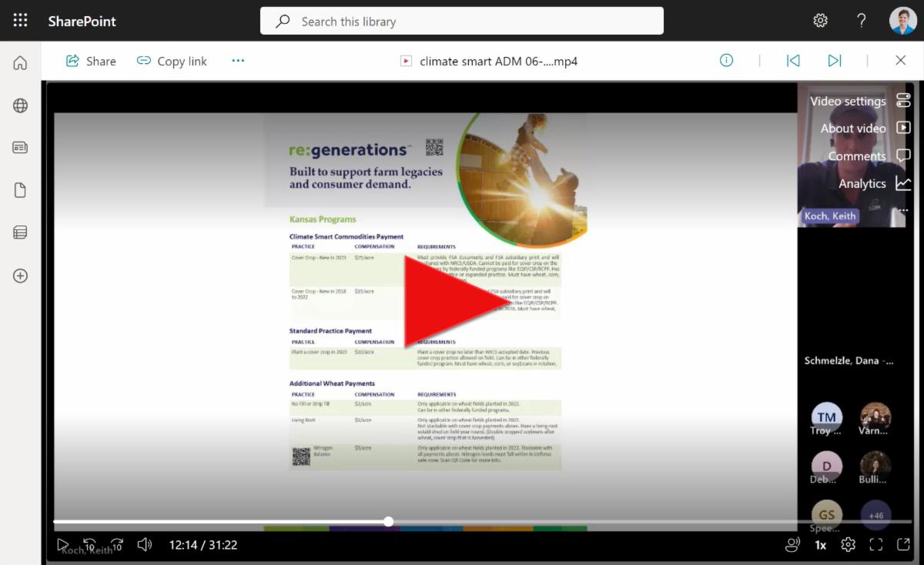The height and width of the screenshot is (565, 924).
Task: Click the audio track settings icon
Action: (x=792, y=545)
